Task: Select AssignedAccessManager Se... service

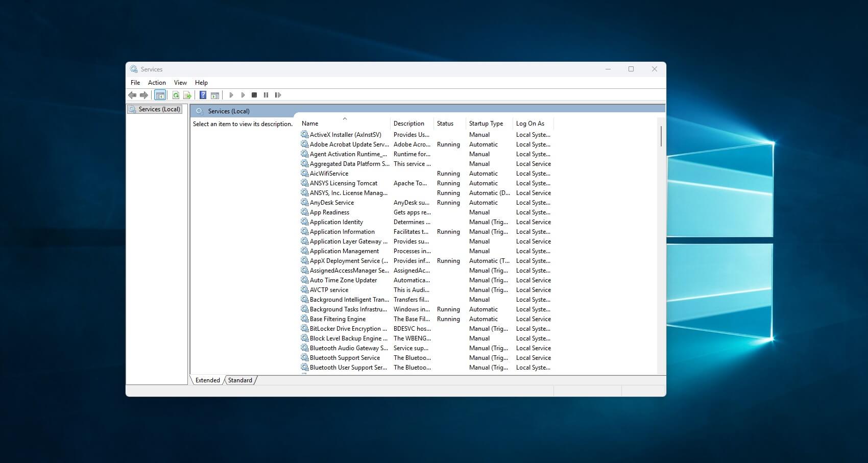Action: click(x=426, y=271)
